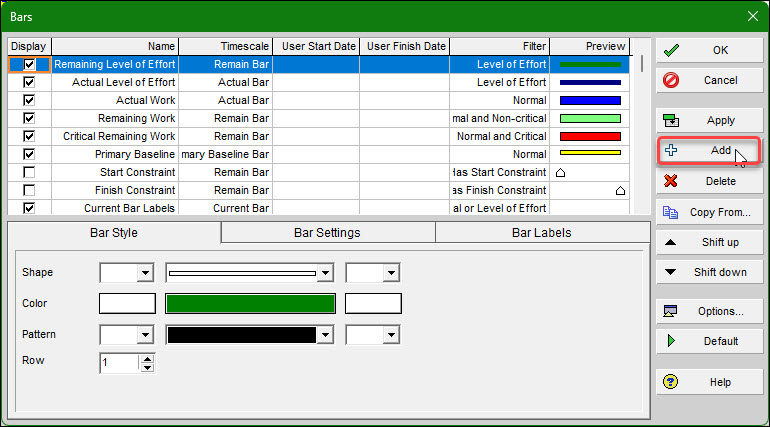Switch to the Bar Style tab
Viewport: 770px width, 427px height.
point(114,233)
